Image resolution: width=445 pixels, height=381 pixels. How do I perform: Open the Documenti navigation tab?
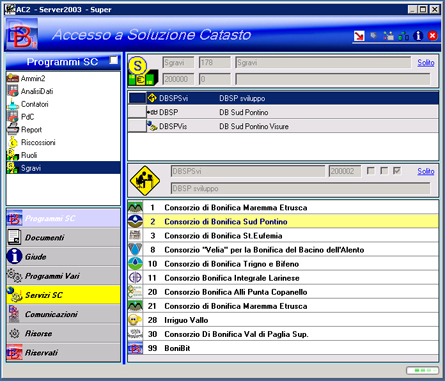(x=63, y=238)
